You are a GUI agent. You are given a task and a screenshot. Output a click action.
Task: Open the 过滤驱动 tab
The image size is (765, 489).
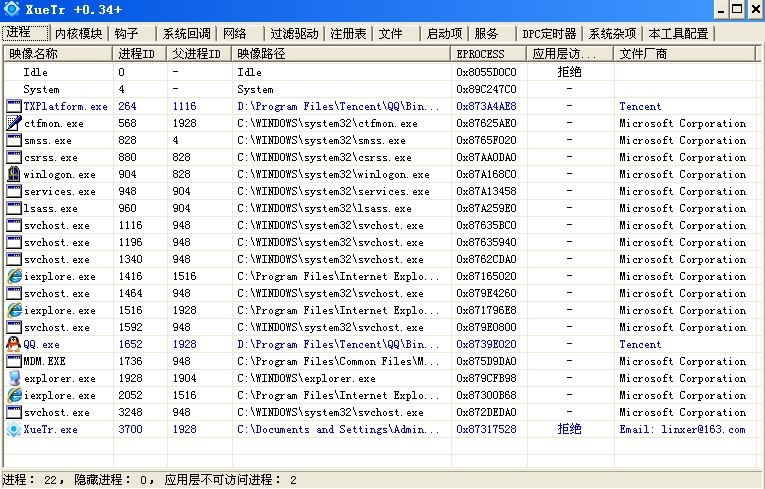coord(294,34)
